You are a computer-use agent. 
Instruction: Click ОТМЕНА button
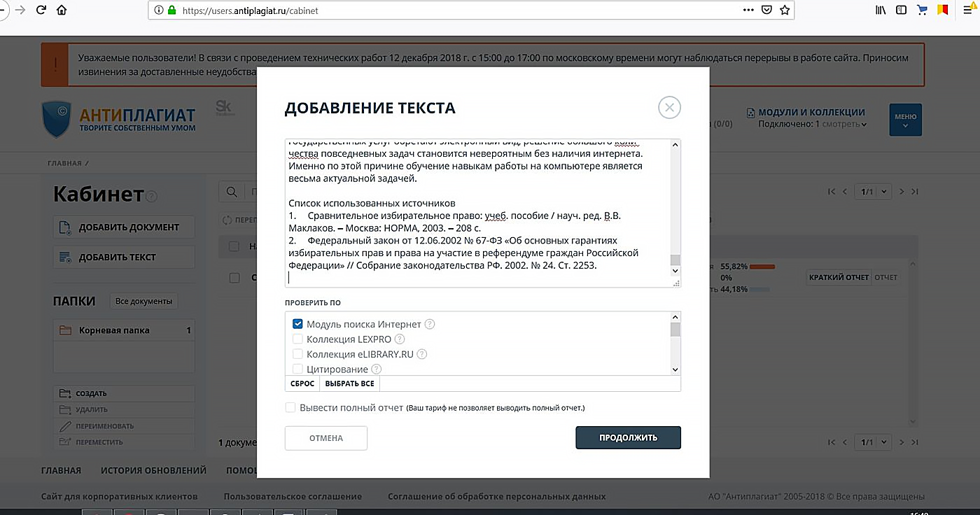click(326, 438)
